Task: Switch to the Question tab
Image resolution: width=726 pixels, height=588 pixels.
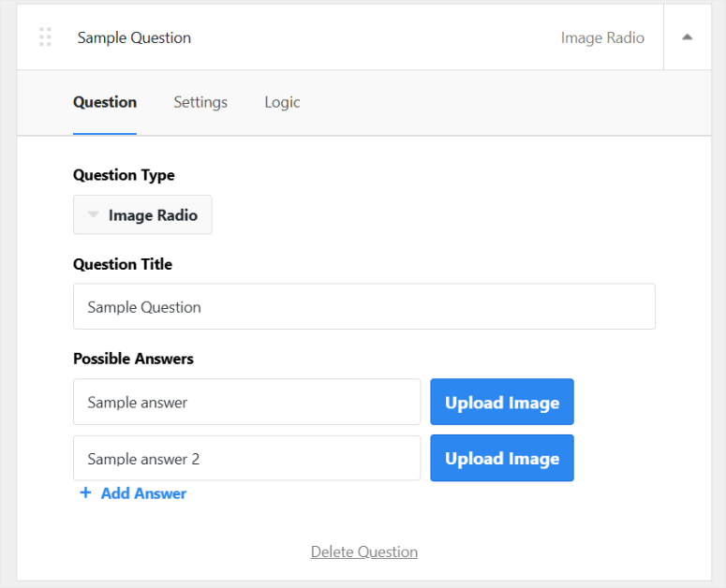Action: coord(105,102)
